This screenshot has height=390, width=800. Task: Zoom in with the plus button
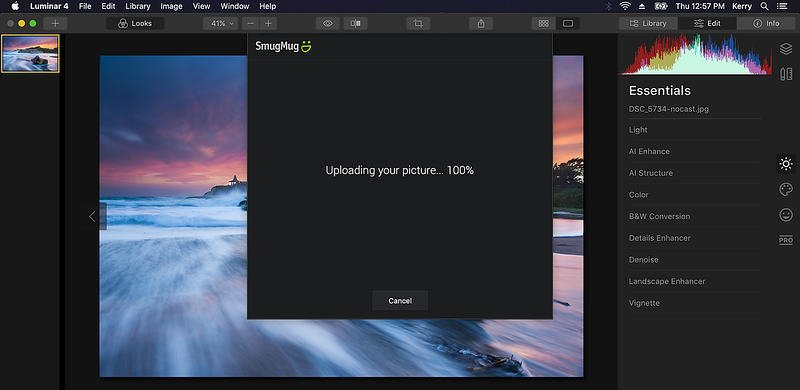[268, 23]
